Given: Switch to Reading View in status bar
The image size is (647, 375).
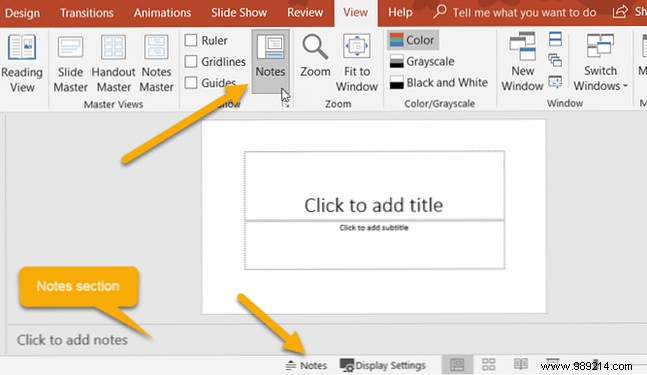Looking at the screenshot, I should (521, 364).
